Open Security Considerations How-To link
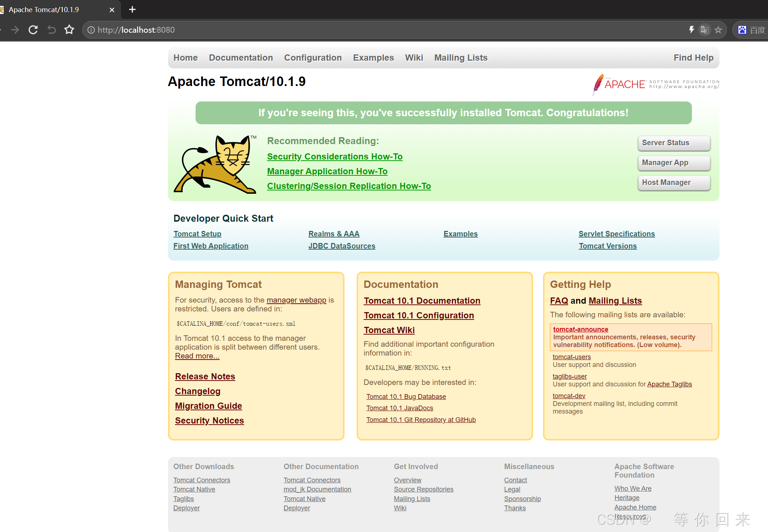Screen dimensions: 768x532 tap(335, 157)
